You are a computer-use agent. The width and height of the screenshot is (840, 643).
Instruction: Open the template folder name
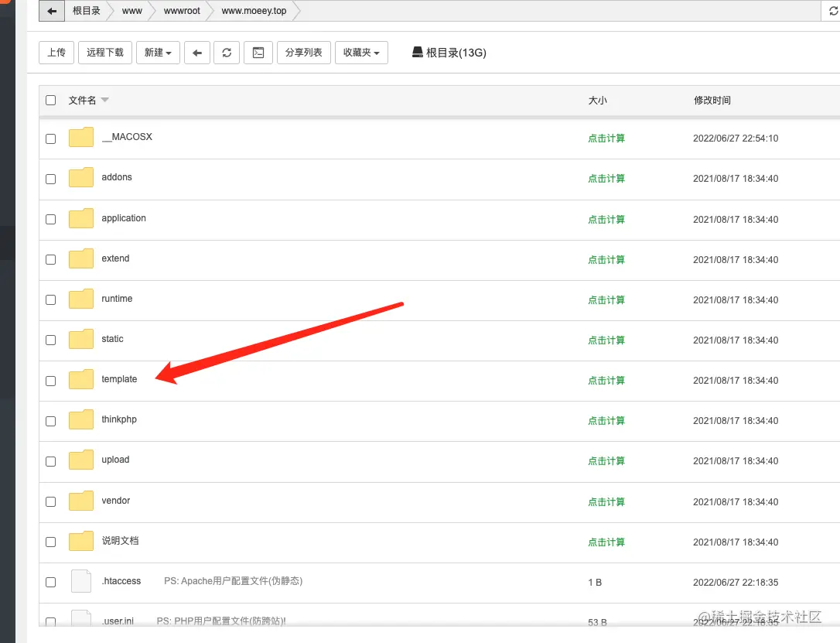click(119, 379)
